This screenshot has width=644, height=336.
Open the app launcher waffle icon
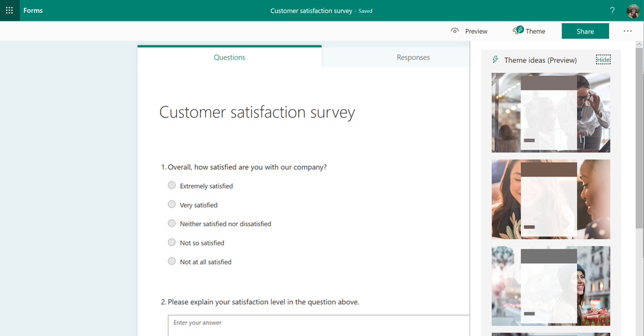(10, 10)
